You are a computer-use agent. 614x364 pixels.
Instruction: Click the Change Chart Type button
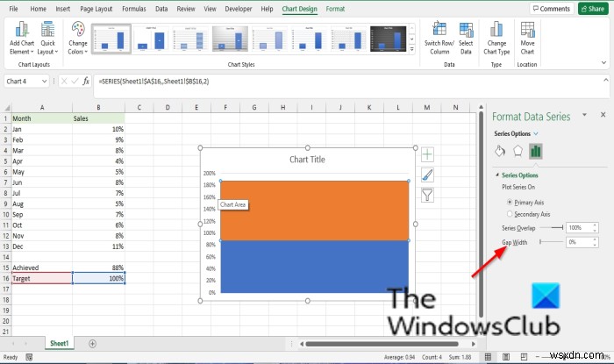tap(496, 39)
